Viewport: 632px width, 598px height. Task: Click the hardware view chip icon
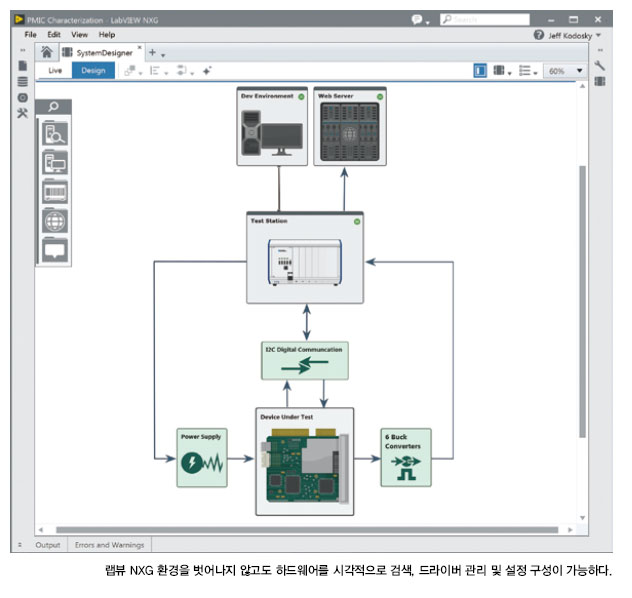499,71
